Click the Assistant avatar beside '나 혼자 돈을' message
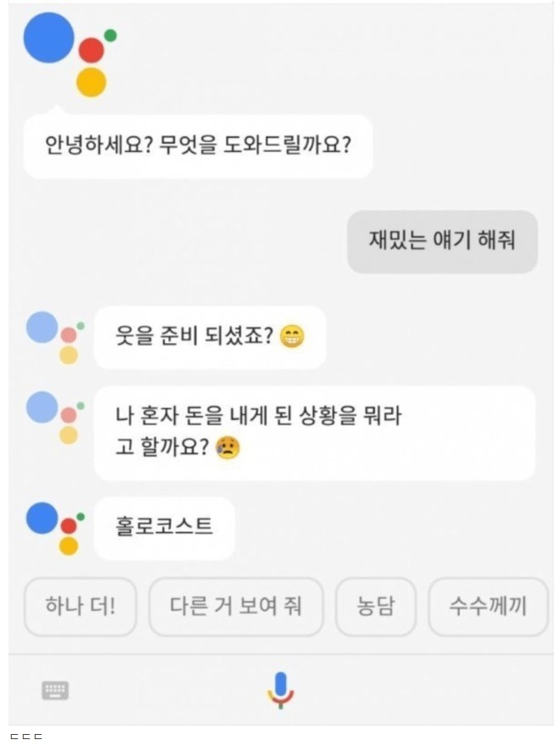The height and width of the screenshot is (751, 560). point(56,418)
